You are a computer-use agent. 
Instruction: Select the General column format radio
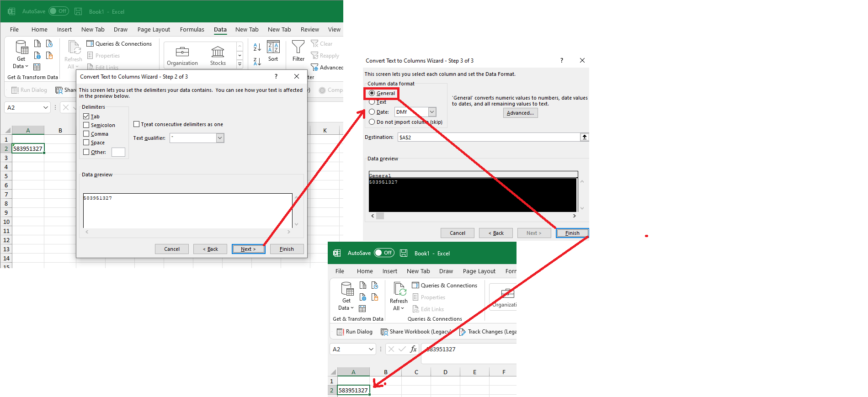coord(372,93)
